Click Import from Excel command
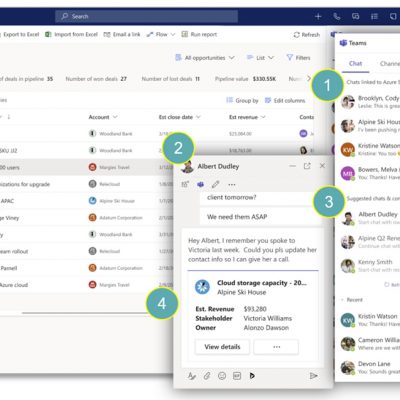Viewport: 400px width, 400px height. [x=72, y=34]
